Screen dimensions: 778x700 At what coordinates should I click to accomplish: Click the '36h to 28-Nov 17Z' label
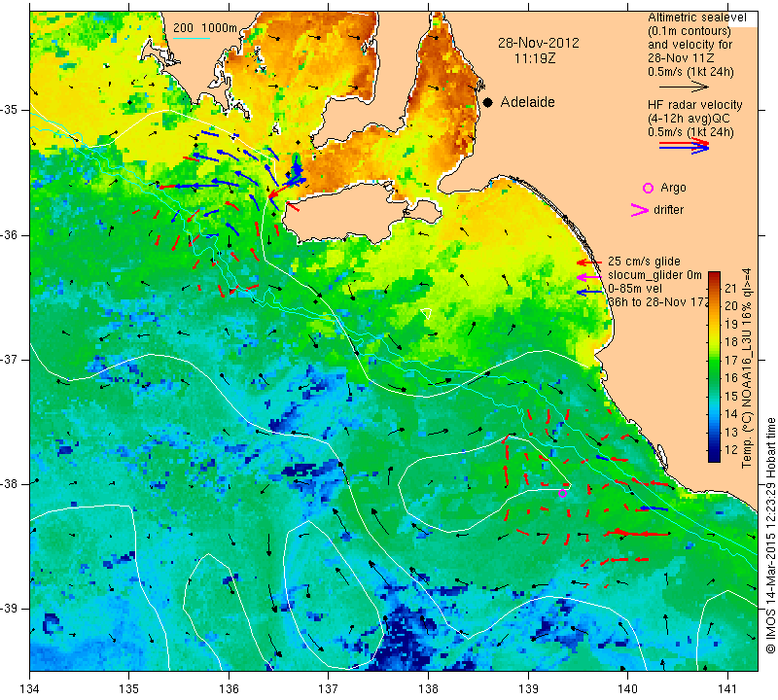click(x=658, y=301)
